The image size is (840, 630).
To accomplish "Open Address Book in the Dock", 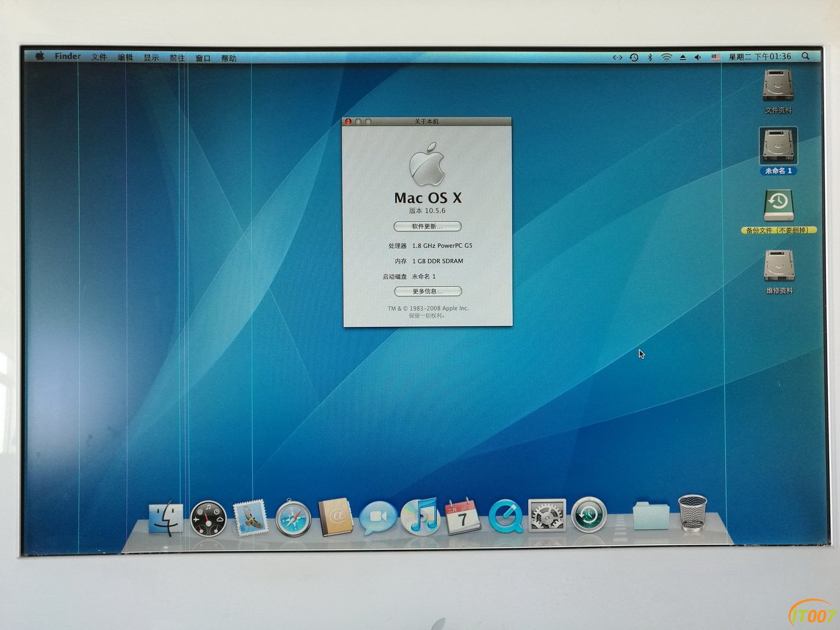I will point(336,518).
